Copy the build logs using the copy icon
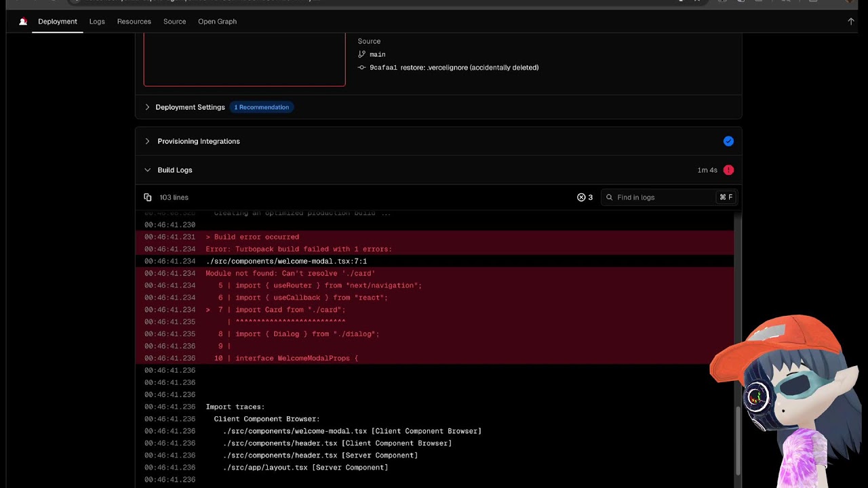Image resolution: width=868 pixels, height=488 pixels. pyautogui.click(x=148, y=197)
